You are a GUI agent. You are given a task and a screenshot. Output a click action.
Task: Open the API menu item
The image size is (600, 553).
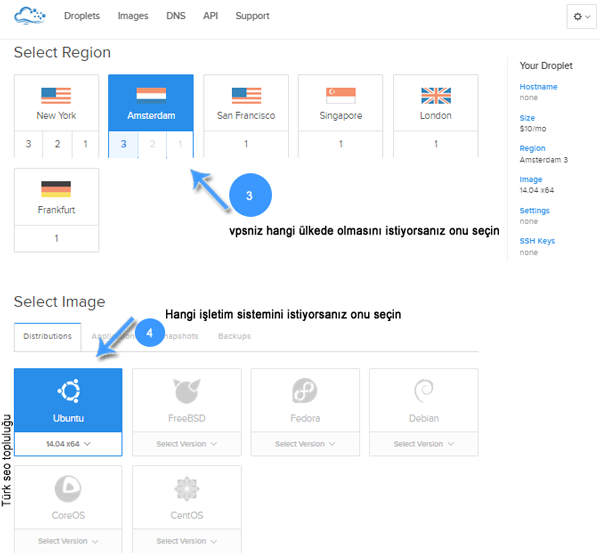click(210, 16)
